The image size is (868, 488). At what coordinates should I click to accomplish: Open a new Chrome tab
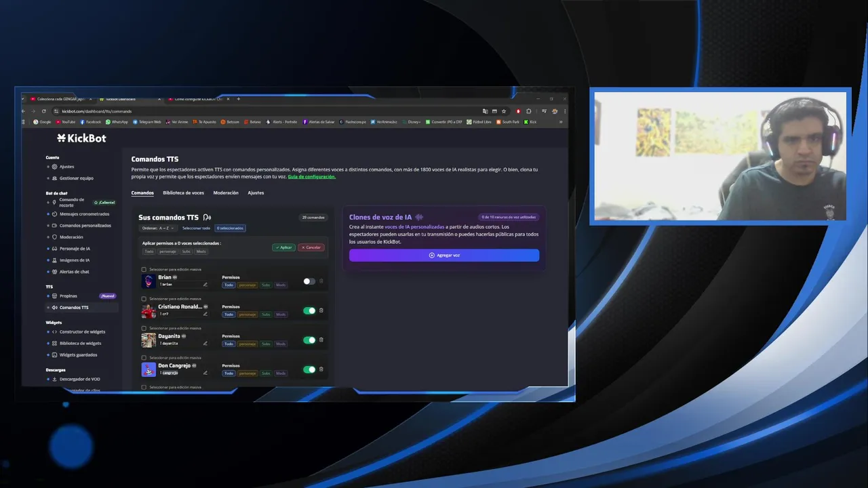pos(238,99)
